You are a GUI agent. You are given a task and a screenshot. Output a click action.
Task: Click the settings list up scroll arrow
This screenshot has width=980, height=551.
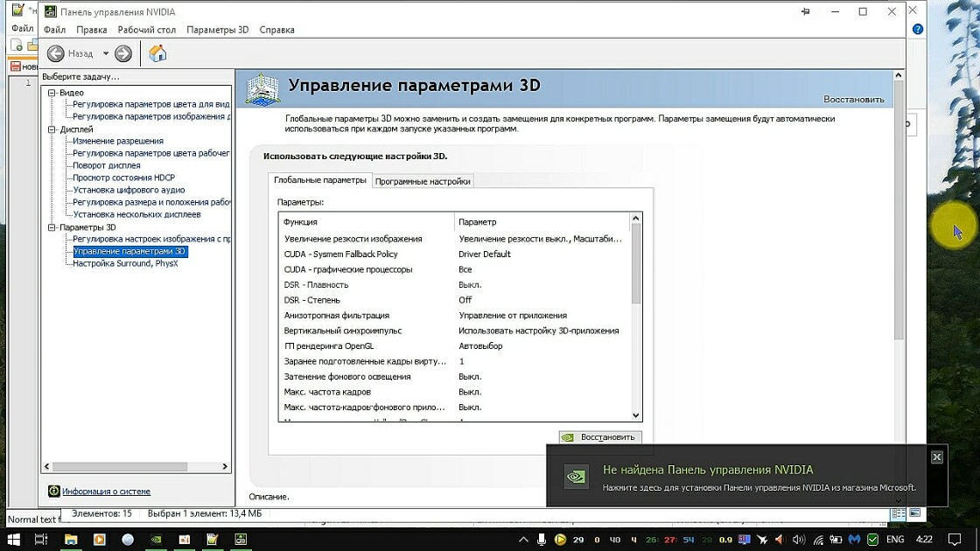(635, 218)
